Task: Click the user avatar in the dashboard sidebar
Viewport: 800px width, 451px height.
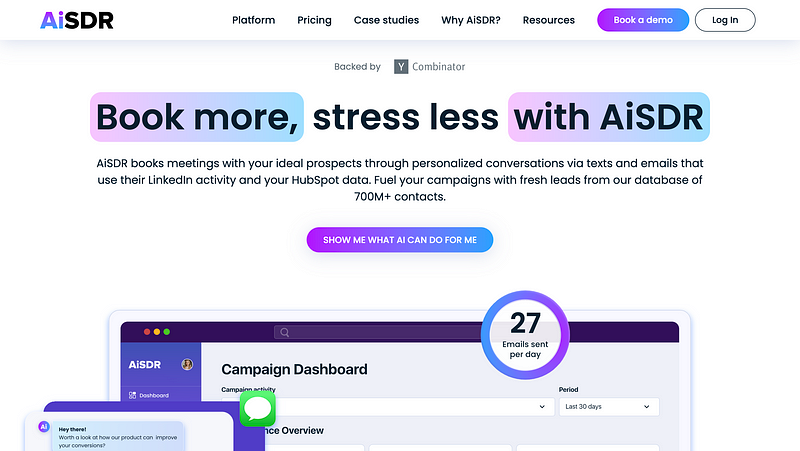Action: point(187,364)
